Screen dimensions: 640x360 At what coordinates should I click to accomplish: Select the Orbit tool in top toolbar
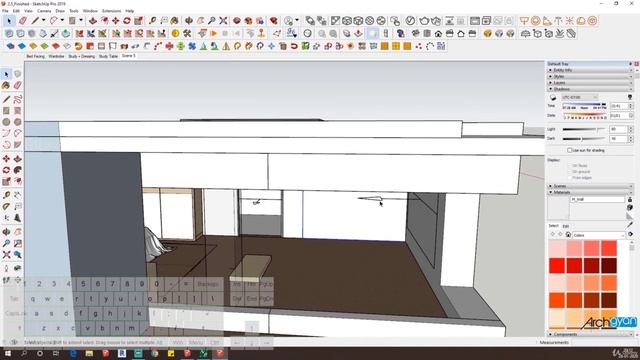[x=189, y=20]
